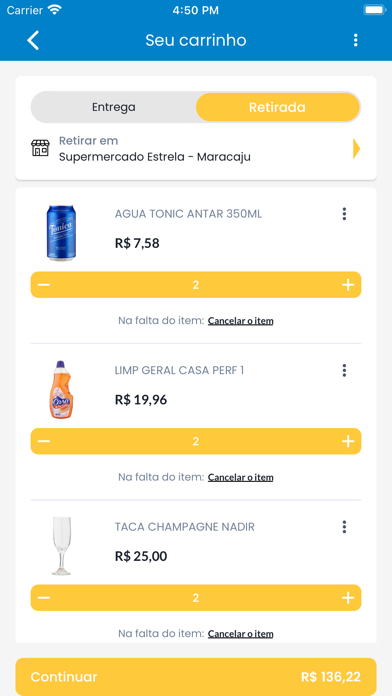
Task: Continue to checkout with R$ 136,22
Action: [196, 677]
